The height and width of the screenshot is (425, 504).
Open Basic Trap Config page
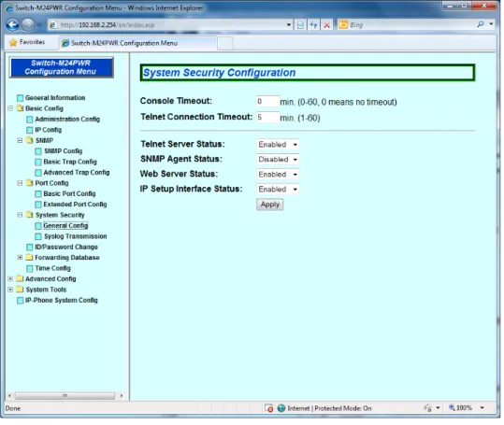(70, 162)
